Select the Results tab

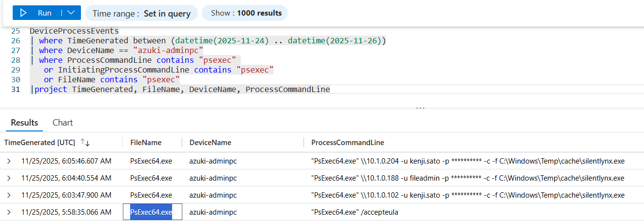24,123
